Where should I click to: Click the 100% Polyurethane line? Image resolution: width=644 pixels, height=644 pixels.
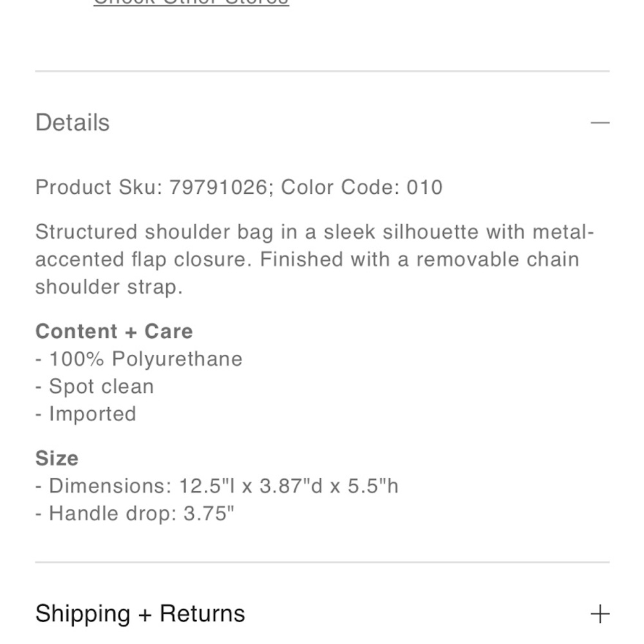(139, 359)
